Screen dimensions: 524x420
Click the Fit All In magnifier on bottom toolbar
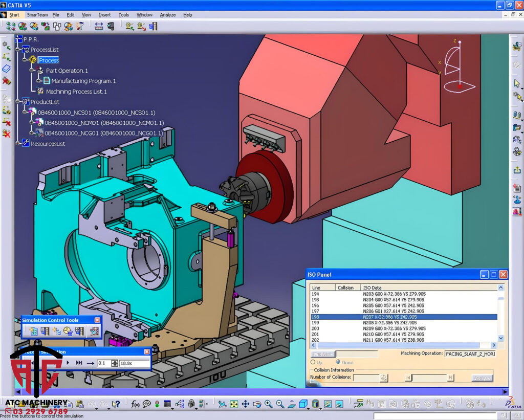pos(234,404)
